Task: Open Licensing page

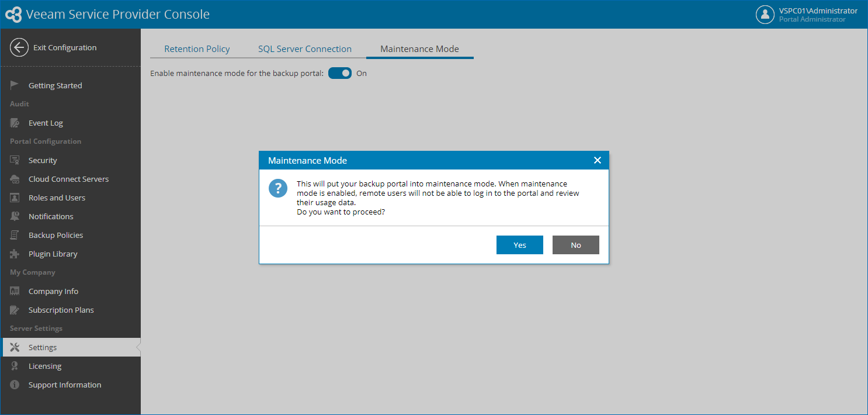Action: (70, 366)
